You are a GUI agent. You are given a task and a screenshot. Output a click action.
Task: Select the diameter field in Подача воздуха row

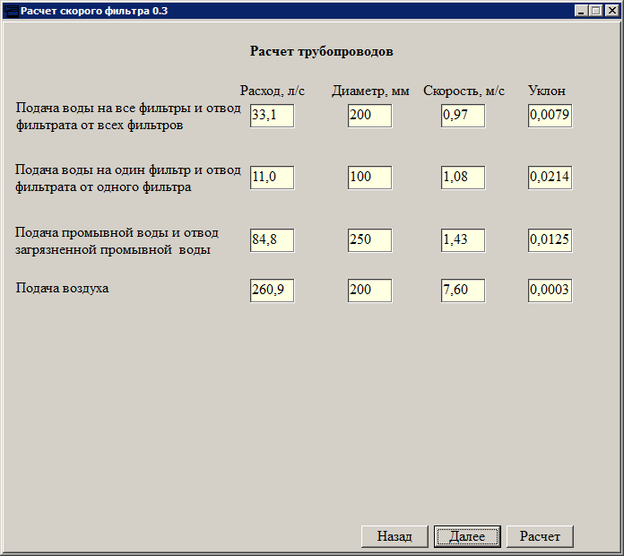tap(370, 291)
